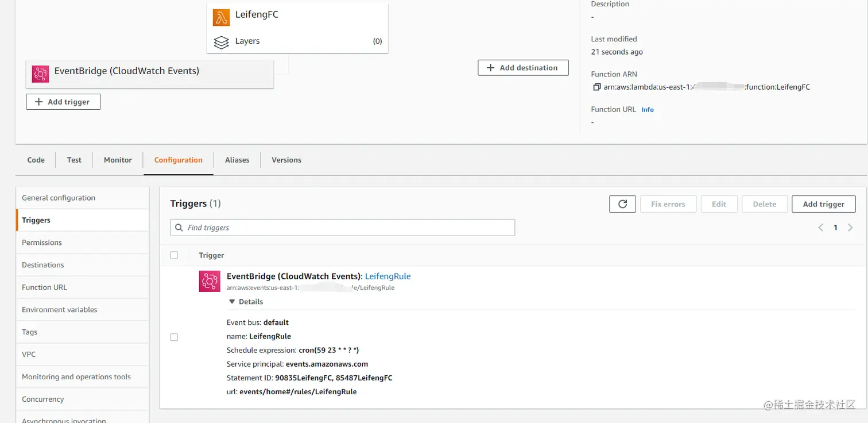Click the Event bus default text

(x=258, y=322)
